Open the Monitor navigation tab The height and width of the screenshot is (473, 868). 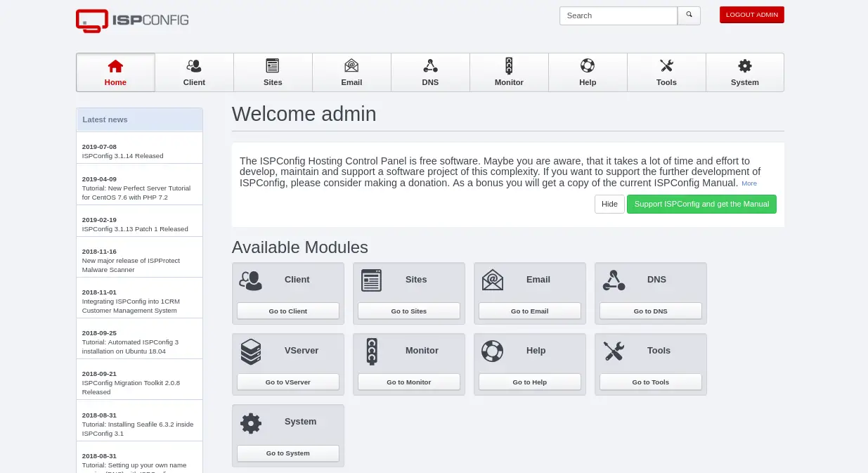[509, 72]
